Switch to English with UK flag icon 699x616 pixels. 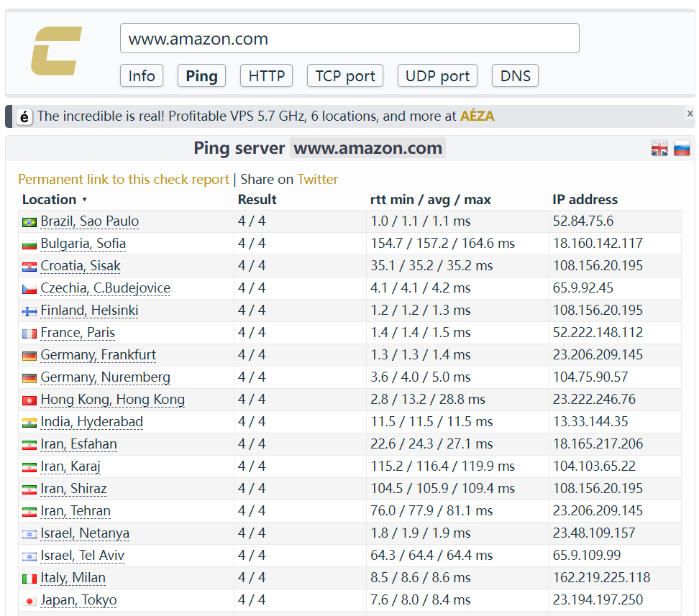coord(659,148)
